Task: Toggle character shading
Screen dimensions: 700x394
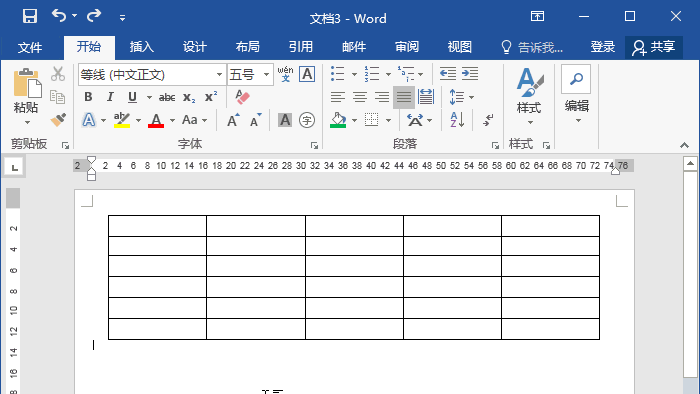Action: click(285, 120)
